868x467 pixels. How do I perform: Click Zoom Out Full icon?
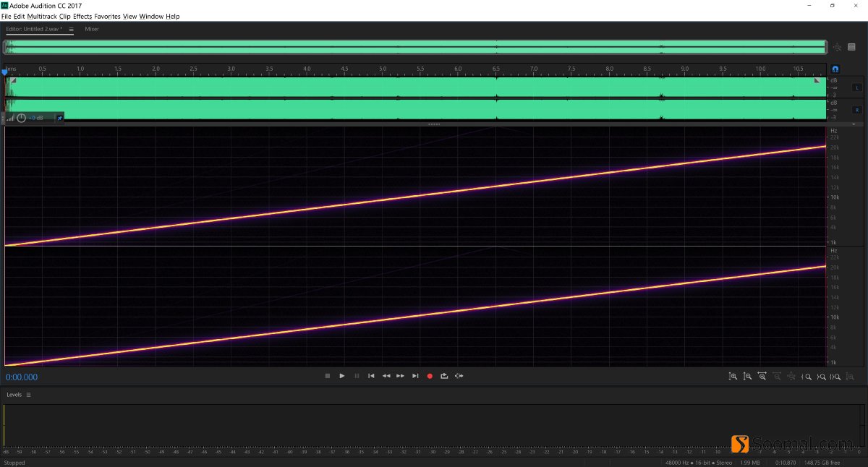coord(791,377)
